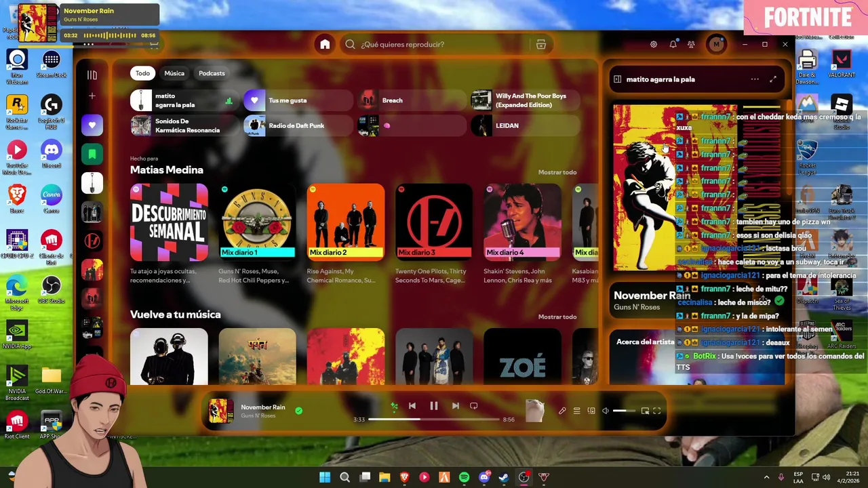This screenshot has width=868, height=488.
Task: Open 'Radio de Daft Punk' tile
Action: coord(297,126)
